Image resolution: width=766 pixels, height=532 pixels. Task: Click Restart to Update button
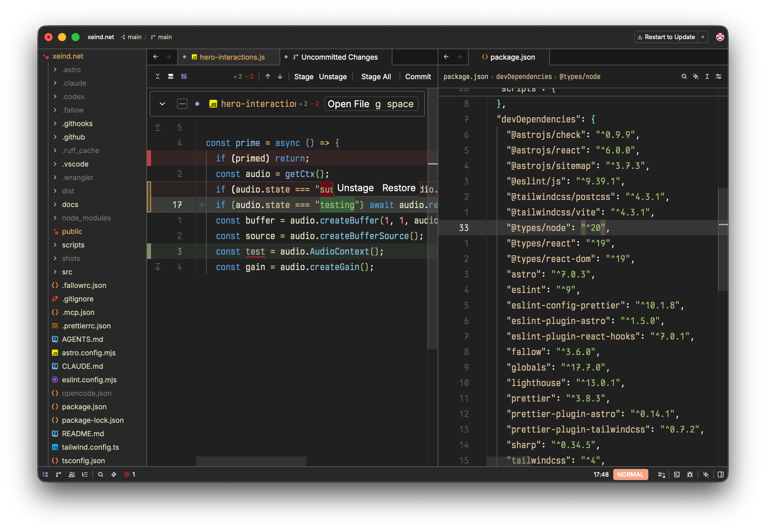pos(667,37)
